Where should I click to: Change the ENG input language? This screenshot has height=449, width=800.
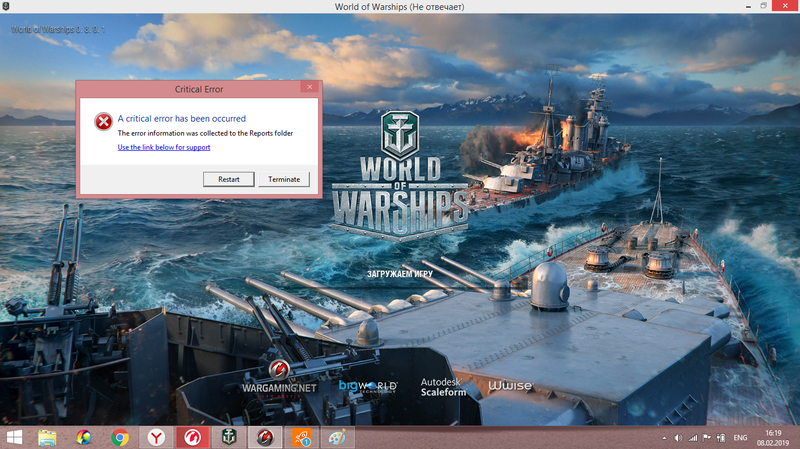point(740,438)
